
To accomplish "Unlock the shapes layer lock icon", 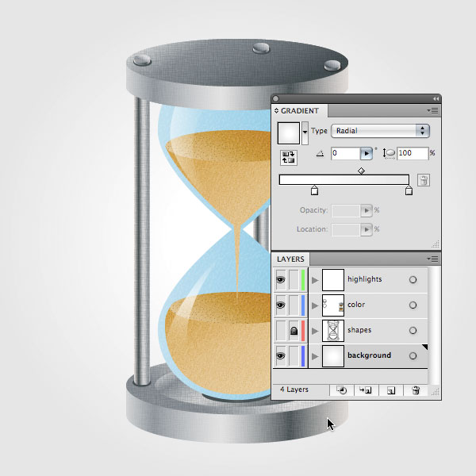I will (294, 331).
